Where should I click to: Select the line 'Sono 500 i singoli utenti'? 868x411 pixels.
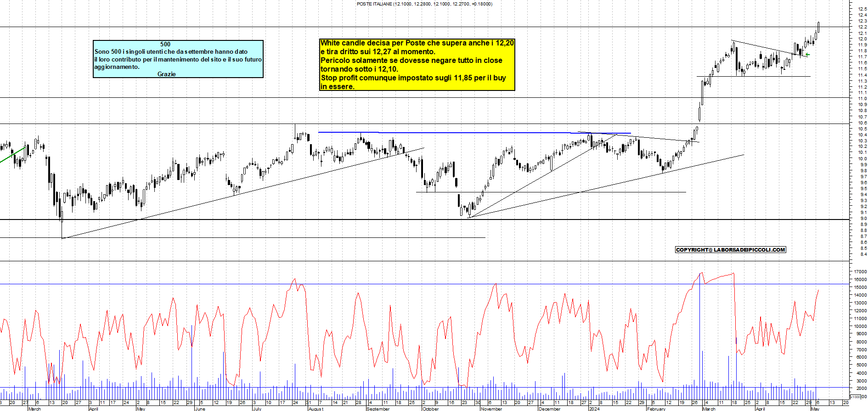tap(171, 52)
